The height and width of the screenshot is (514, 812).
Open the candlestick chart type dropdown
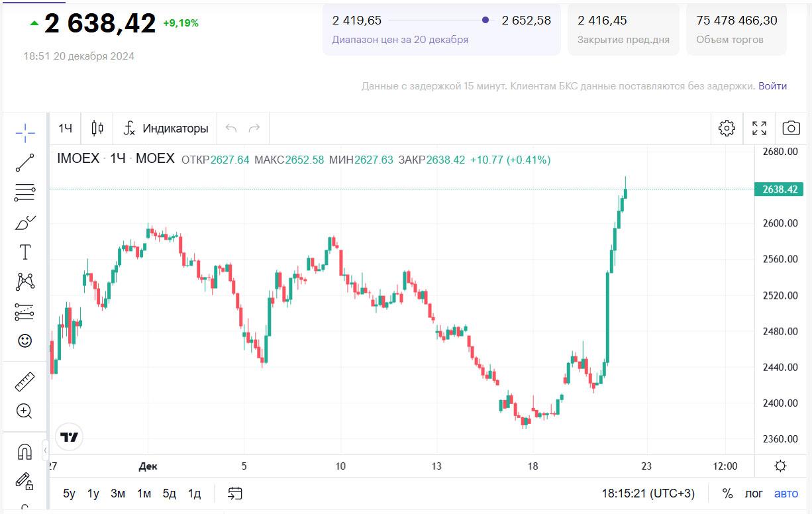click(x=97, y=128)
